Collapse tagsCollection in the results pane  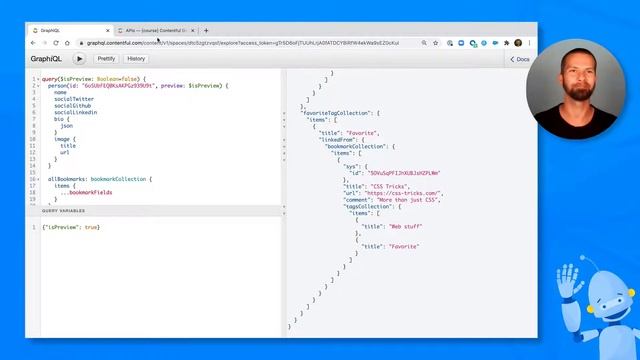pos(284,207)
